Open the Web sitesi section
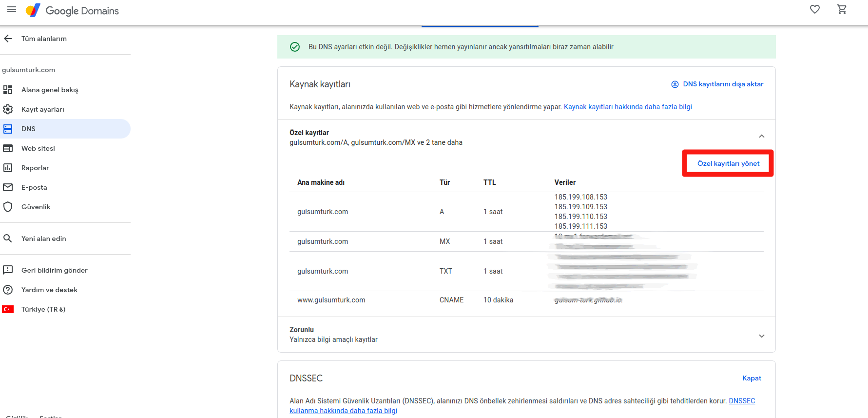 coord(38,148)
